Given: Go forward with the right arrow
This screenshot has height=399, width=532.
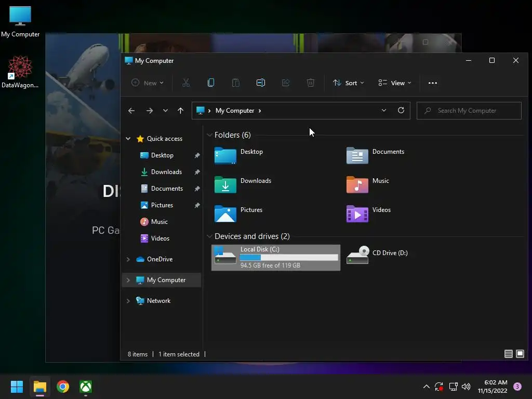Looking at the screenshot, I should pyautogui.click(x=149, y=111).
